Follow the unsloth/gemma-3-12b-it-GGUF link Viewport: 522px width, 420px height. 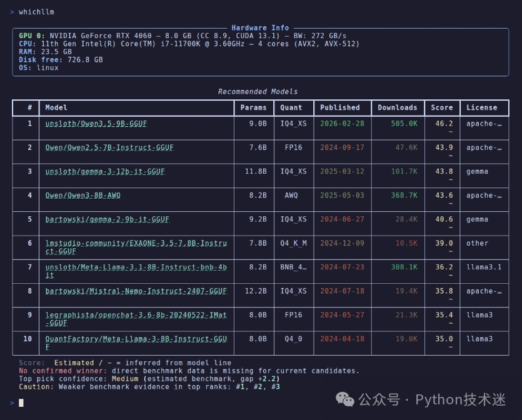click(105, 172)
